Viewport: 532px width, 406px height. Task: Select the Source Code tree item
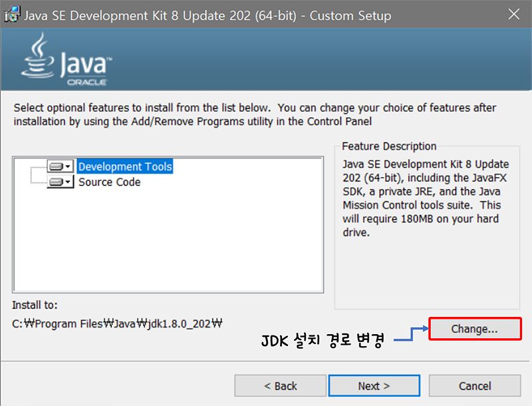point(109,182)
